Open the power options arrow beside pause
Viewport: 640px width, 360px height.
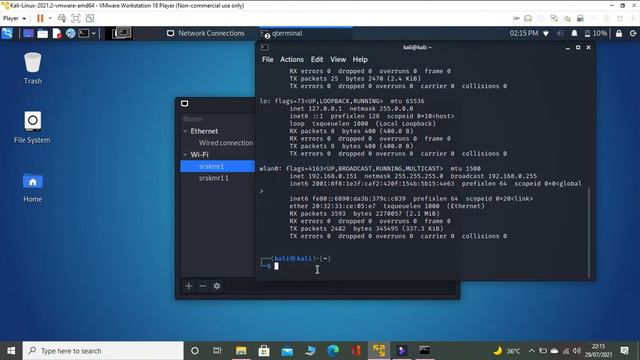point(50,18)
